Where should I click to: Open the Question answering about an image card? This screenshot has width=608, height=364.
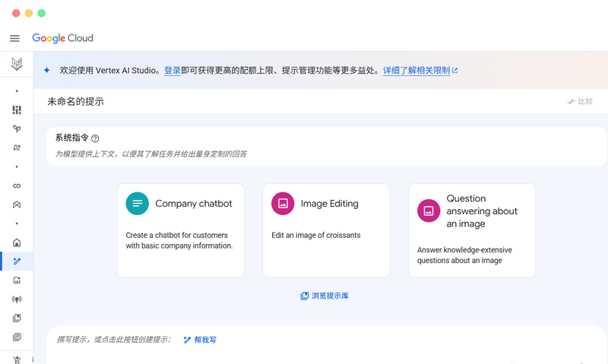472,230
